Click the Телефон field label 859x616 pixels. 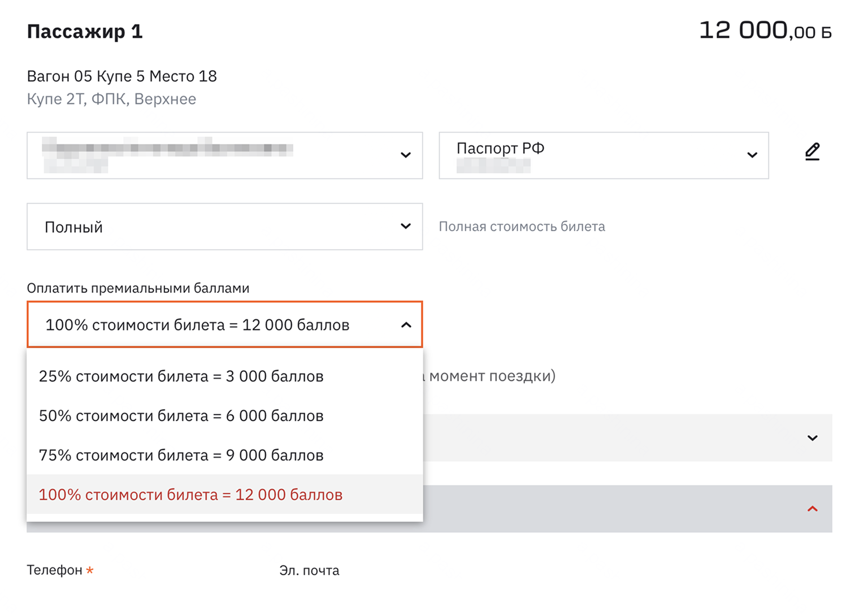tap(55, 570)
